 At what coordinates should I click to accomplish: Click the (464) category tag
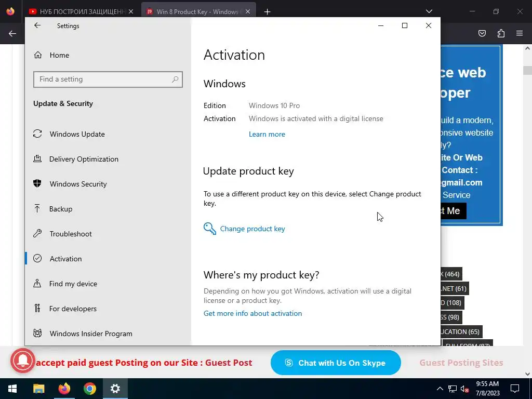(x=451, y=274)
